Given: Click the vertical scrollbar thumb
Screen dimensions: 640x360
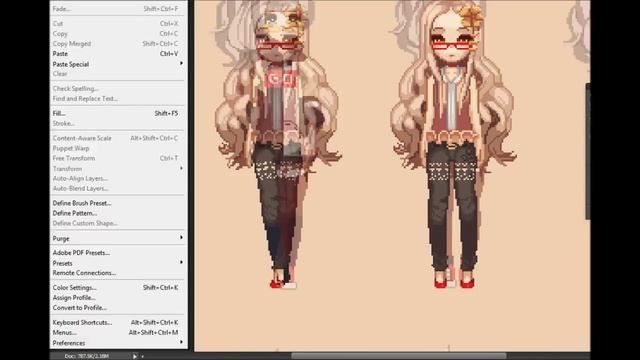Looking at the screenshot, I should [588, 151].
